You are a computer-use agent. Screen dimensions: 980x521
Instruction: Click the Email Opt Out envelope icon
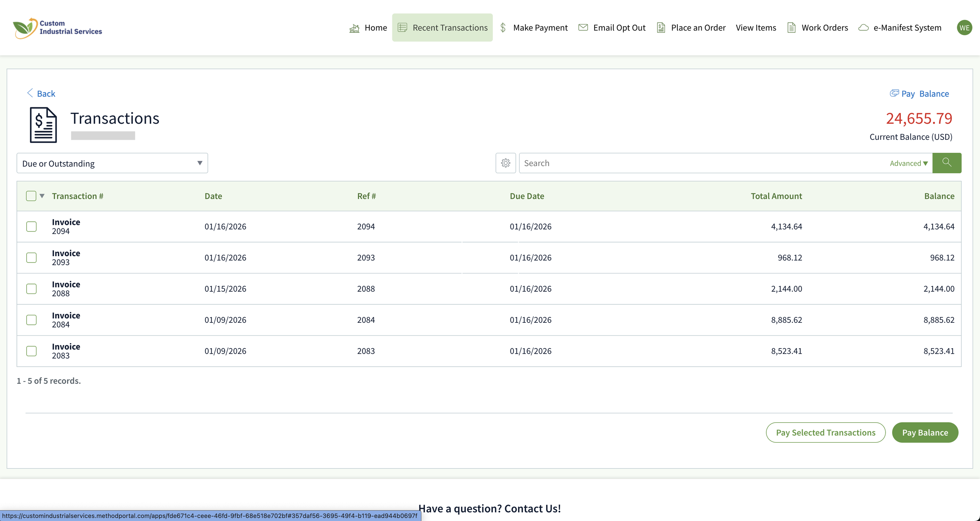(x=583, y=27)
